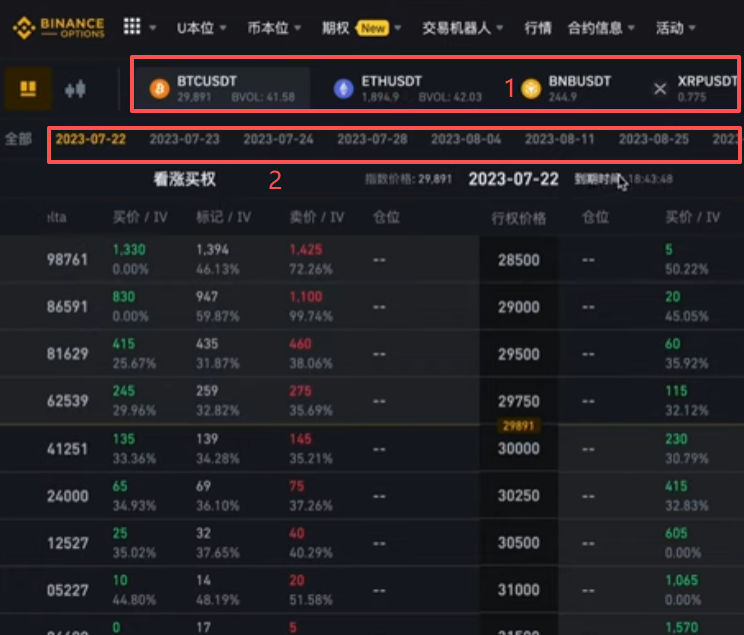Screen dimensions: 744x635
Task: Select expiry date 2023-07-23
Action: [185, 139]
